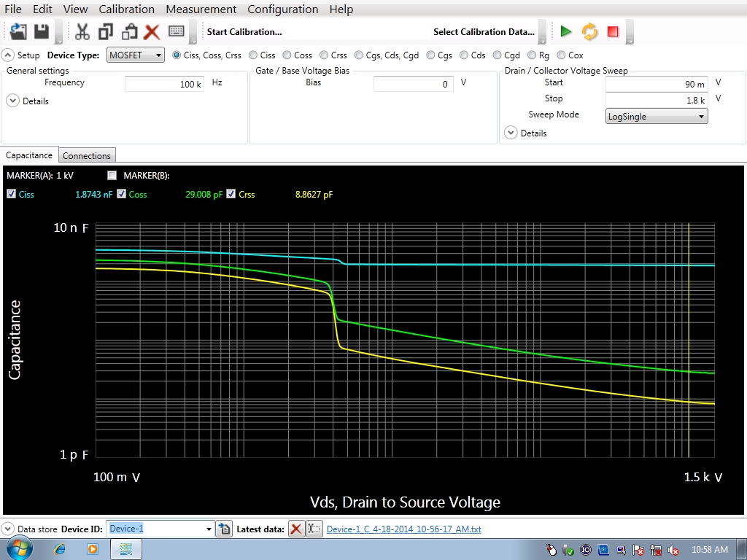Open the Device-1 latest data file link
This screenshot has height=560, width=747.
click(x=403, y=529)
